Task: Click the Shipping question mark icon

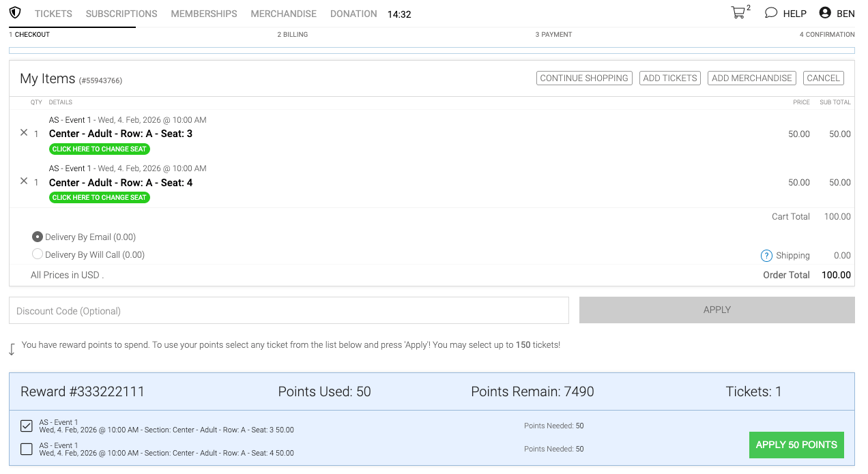Action: (x=766, y=256)
